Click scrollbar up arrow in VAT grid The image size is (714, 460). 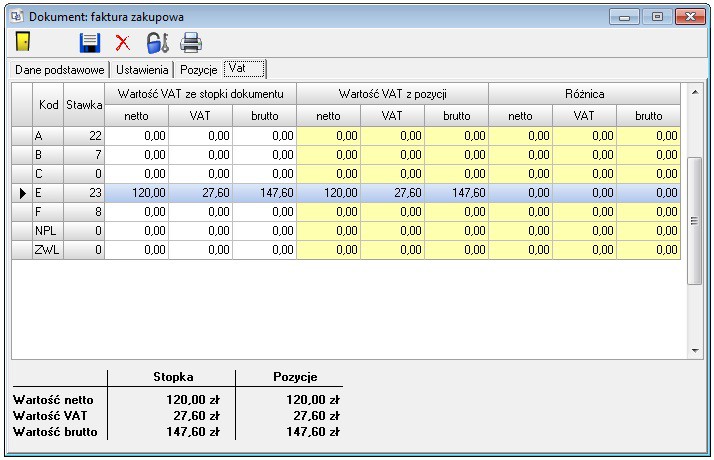click(x=695, y=92)
